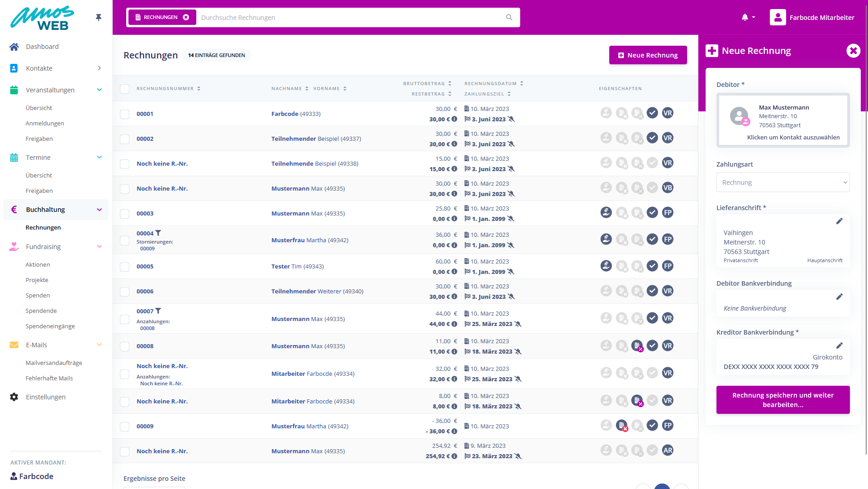The height and width of the screenshot is (489, 868).
Task: Click the muted bell icon beside 3. Juni 2023 in row 00006
Action: [x=511, y=297]
